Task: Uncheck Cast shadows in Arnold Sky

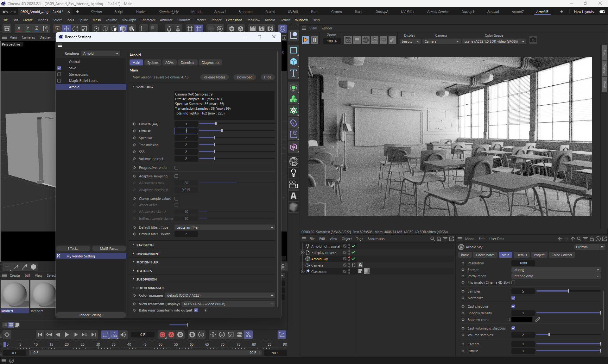Action: [x=513, y=306]
